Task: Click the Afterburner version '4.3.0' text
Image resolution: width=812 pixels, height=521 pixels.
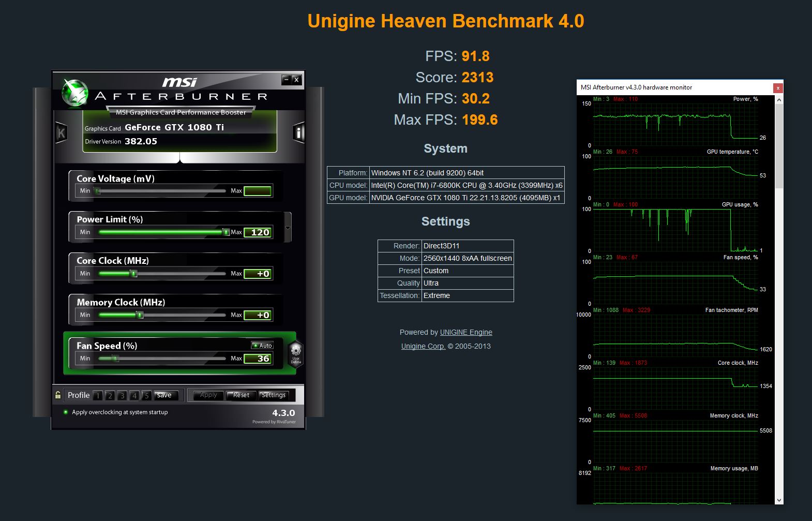Action: 283,413
